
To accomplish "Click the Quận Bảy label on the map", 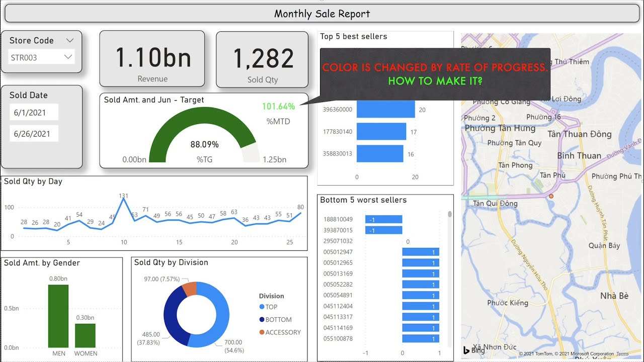I will click(x=604, y=245).
